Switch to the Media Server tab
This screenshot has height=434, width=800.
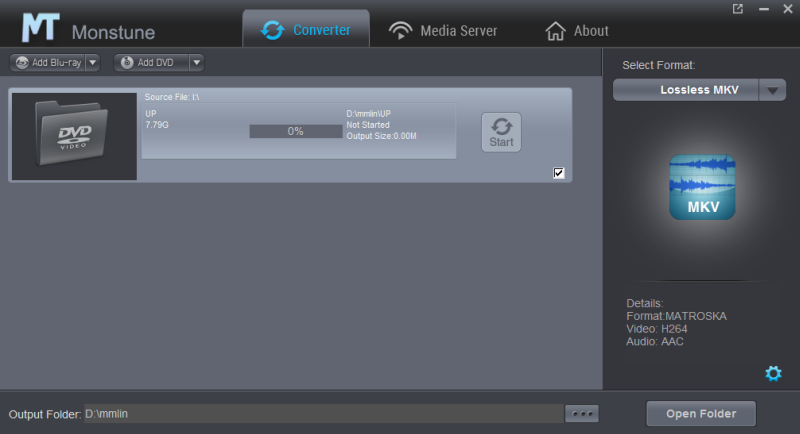[x=443, y=30]
